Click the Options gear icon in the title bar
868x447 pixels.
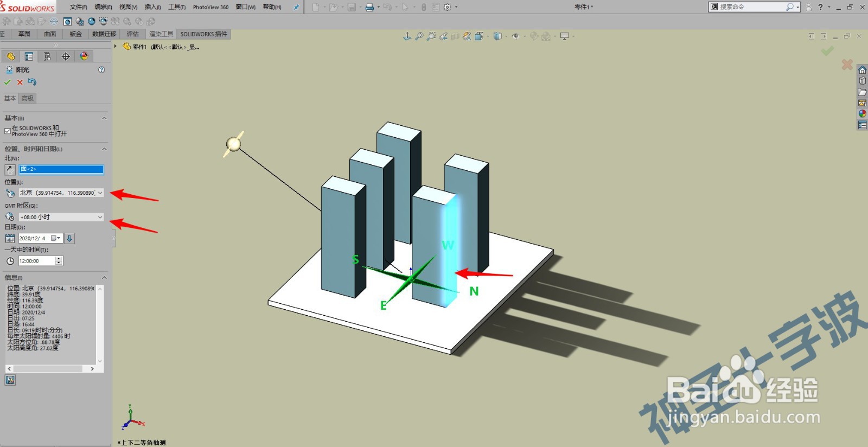(448, 7)
